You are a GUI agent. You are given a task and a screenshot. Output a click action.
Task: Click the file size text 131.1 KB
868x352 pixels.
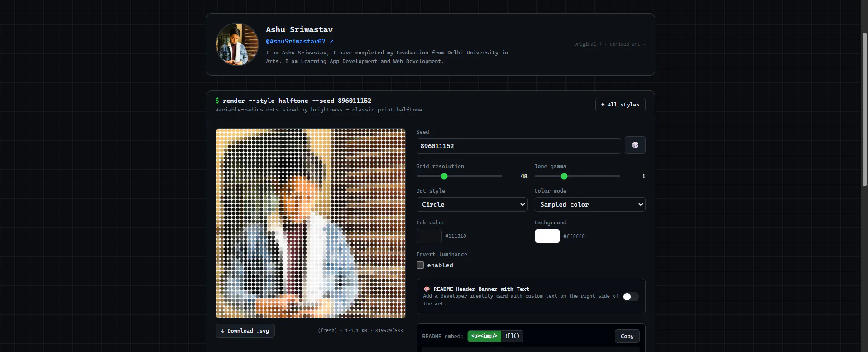(x=356, y=331)
